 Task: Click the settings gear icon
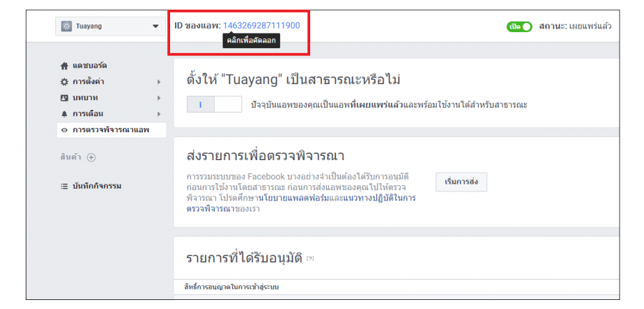pyautogui.click(x=64, y=82)
